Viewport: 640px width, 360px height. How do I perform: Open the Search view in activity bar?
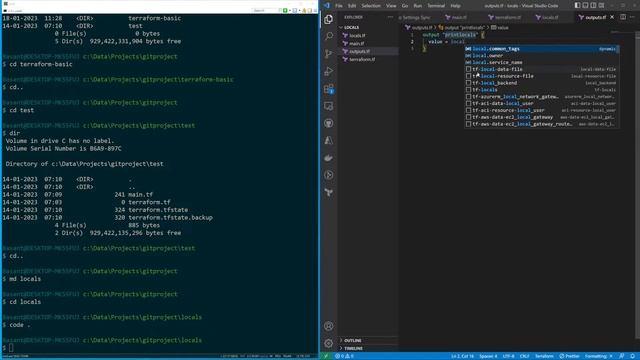pos(329,36)
